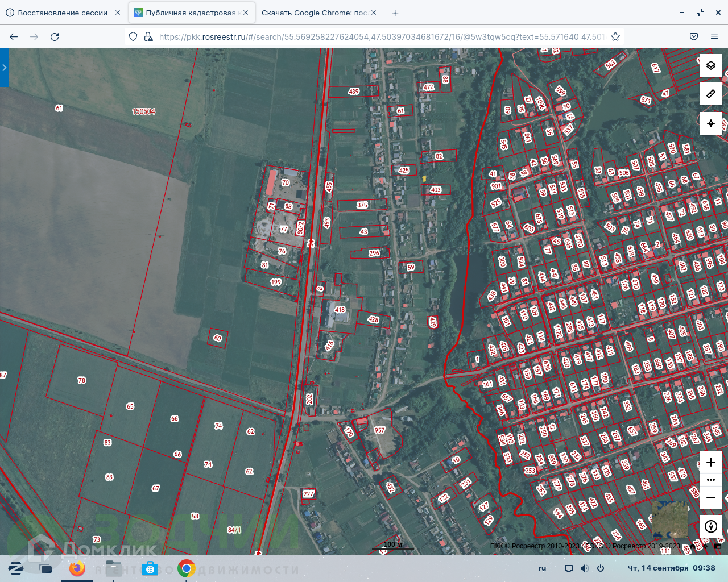Image resolution: width=728 pixels, height=582 pixels.
Task: Expand the blue left sidebar panel
Action: coord(5,68)
